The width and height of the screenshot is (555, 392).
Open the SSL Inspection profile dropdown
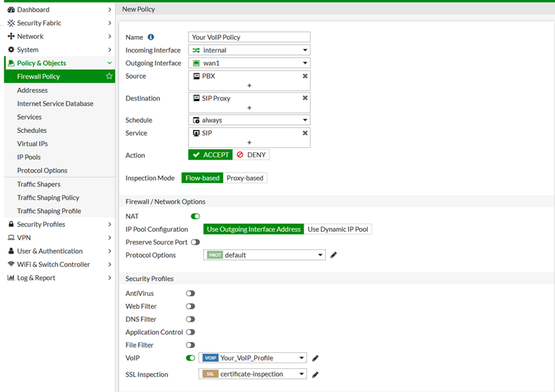click(252, 374)
